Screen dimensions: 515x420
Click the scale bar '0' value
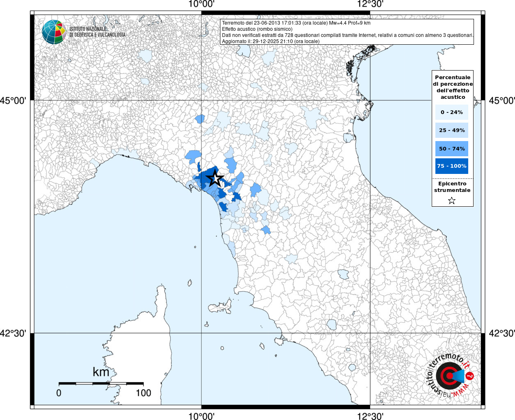59,393
